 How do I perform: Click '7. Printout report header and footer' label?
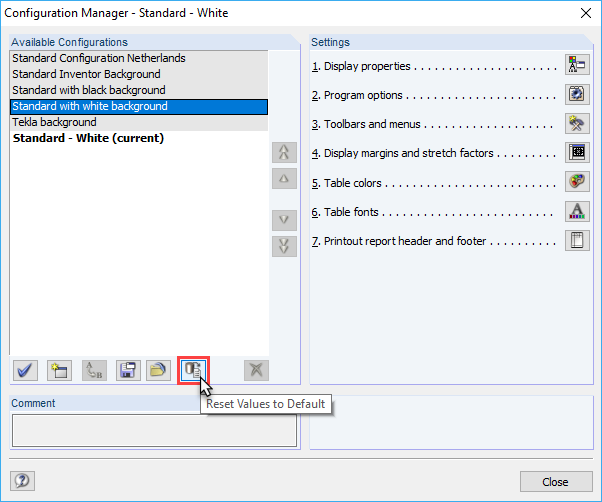[x=399, y=241]
